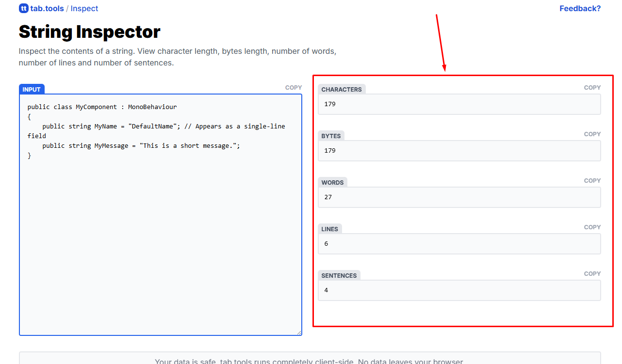Copy the Characters count value
The image size is (622, 364).
point(592,88)
